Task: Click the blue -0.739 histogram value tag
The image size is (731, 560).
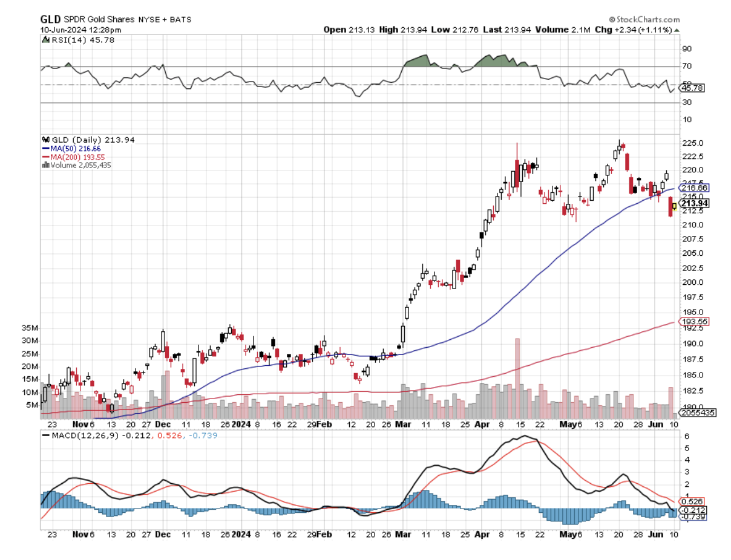Action: coord(692,518)
